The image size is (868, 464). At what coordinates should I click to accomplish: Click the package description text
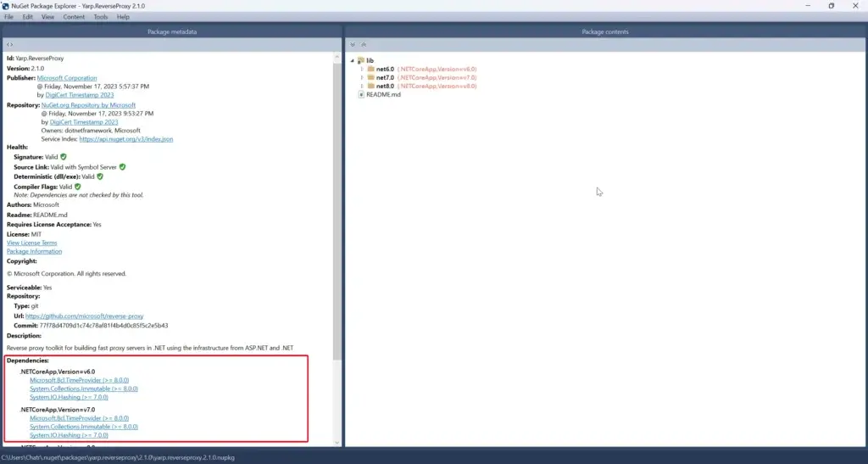pos(150,349)
